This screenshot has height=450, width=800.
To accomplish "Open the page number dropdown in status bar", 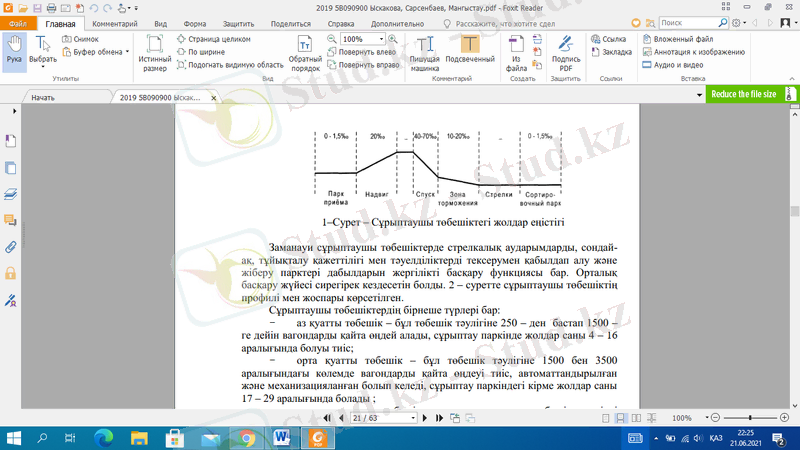I will pos(412,418).
